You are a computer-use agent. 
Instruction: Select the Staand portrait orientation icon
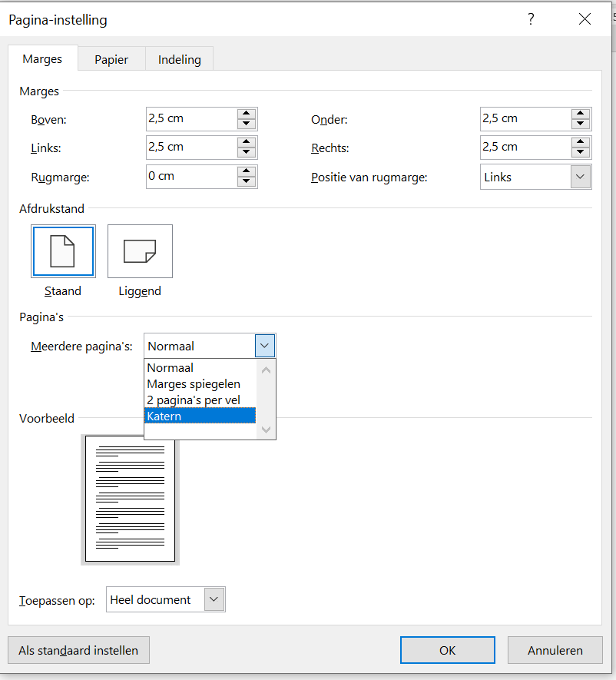point(63,251)
